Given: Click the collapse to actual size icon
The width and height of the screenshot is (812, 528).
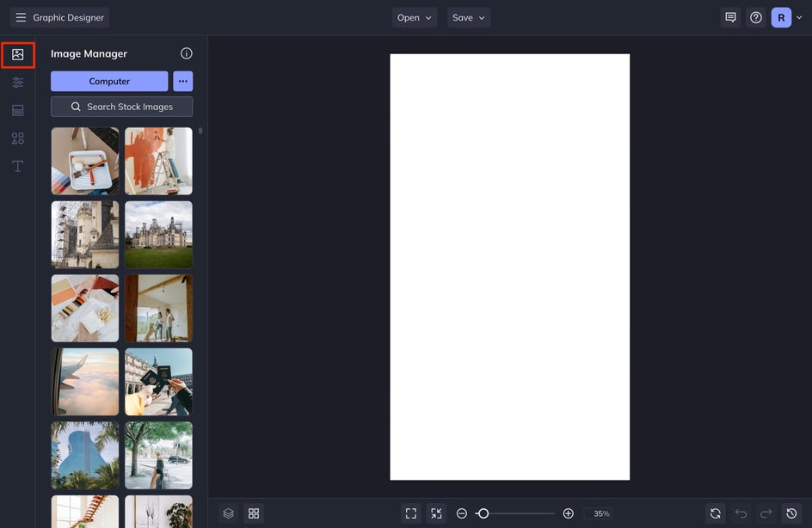Looking at the screenshot, I should [x=437, y=513].
